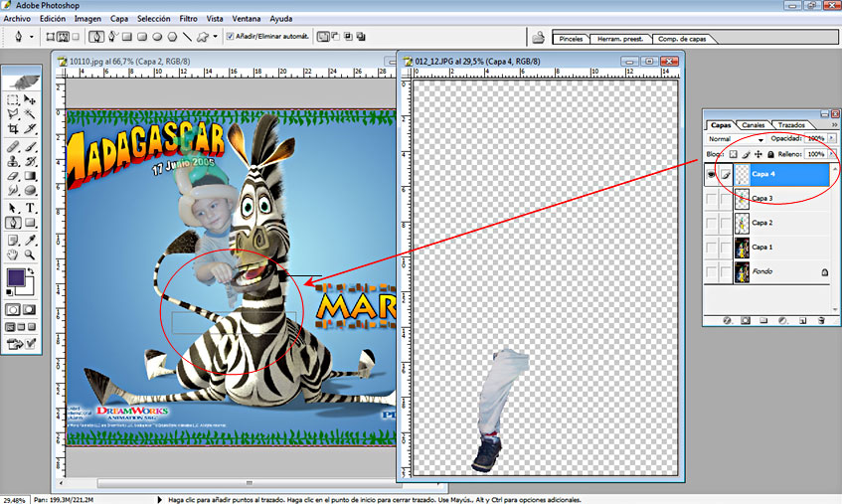842x504 pixels.
Task: Create a new layer group folder
Action: (763, 320)
